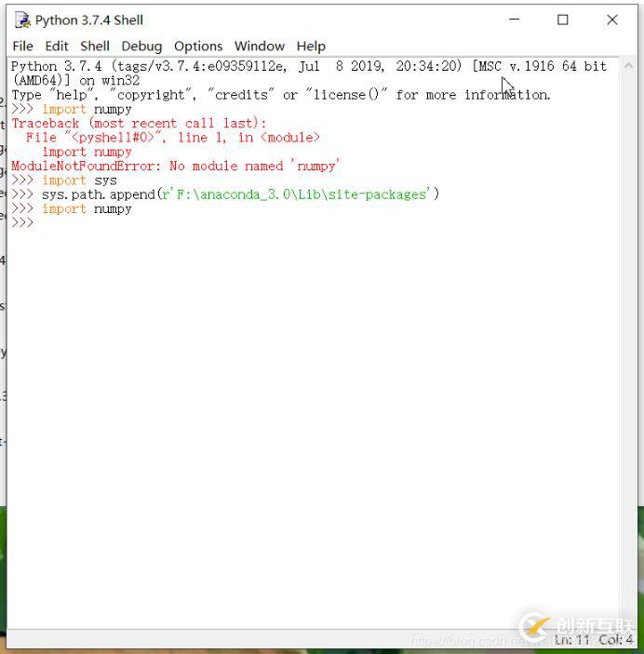
Task: Click the ModuleNotFoundError message line
Action: click(x=175, y=166)
